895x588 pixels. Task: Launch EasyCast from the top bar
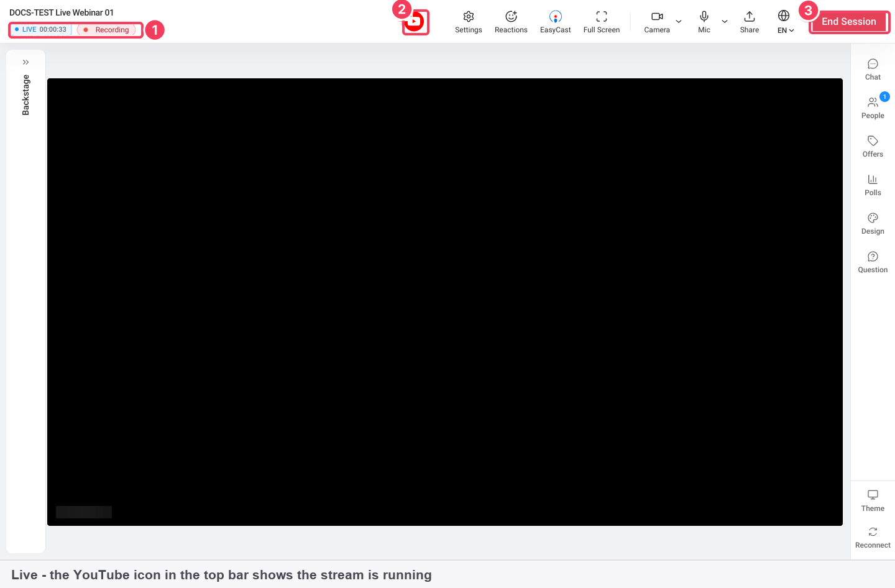point(555,22)
